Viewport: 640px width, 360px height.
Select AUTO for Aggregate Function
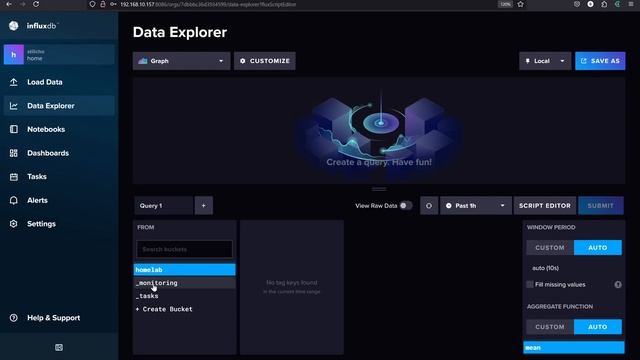(x=598, y=327)
